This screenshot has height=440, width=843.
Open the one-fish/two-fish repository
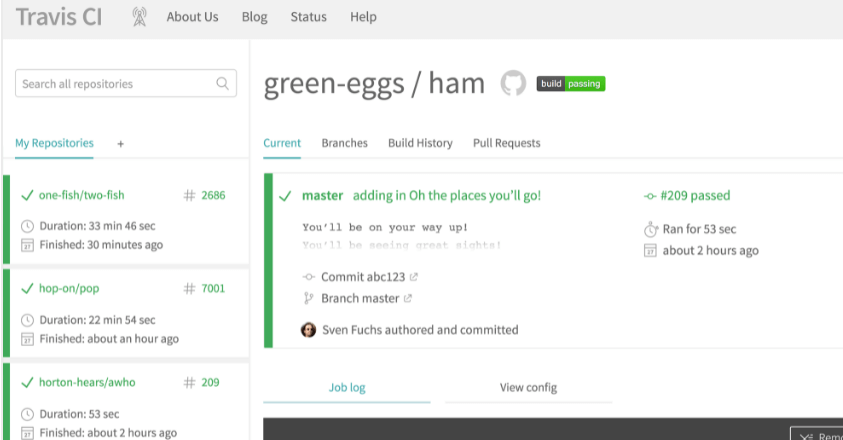(81, 195)
